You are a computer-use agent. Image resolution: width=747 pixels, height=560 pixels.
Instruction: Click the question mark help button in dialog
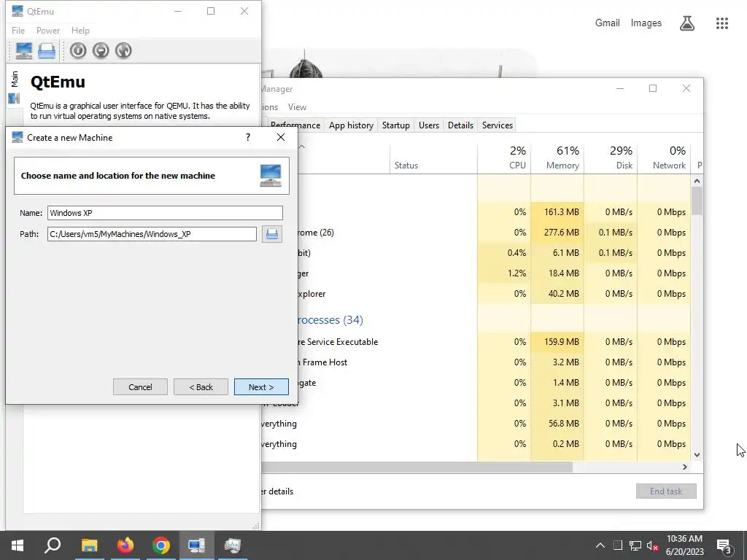(x=248, y=137)
